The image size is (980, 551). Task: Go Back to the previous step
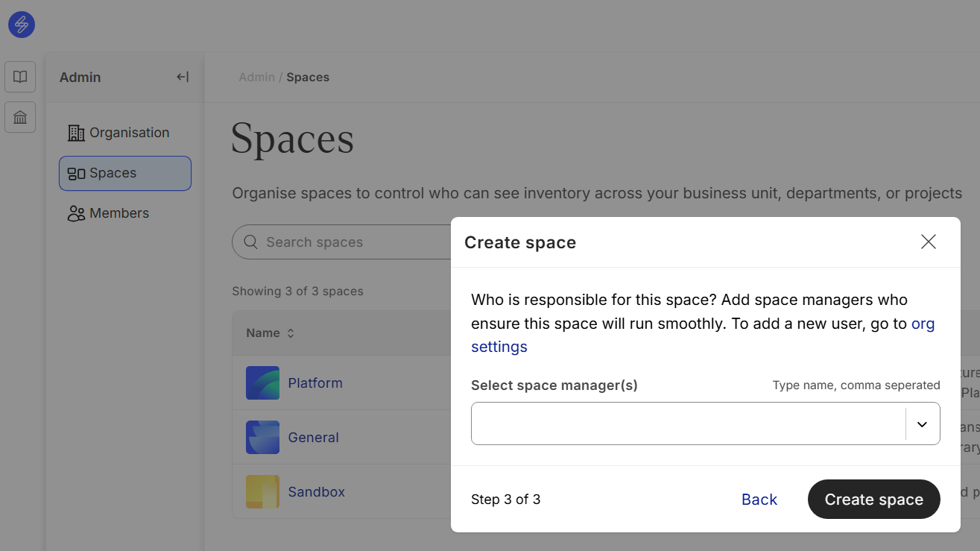[x=759, y=500]
